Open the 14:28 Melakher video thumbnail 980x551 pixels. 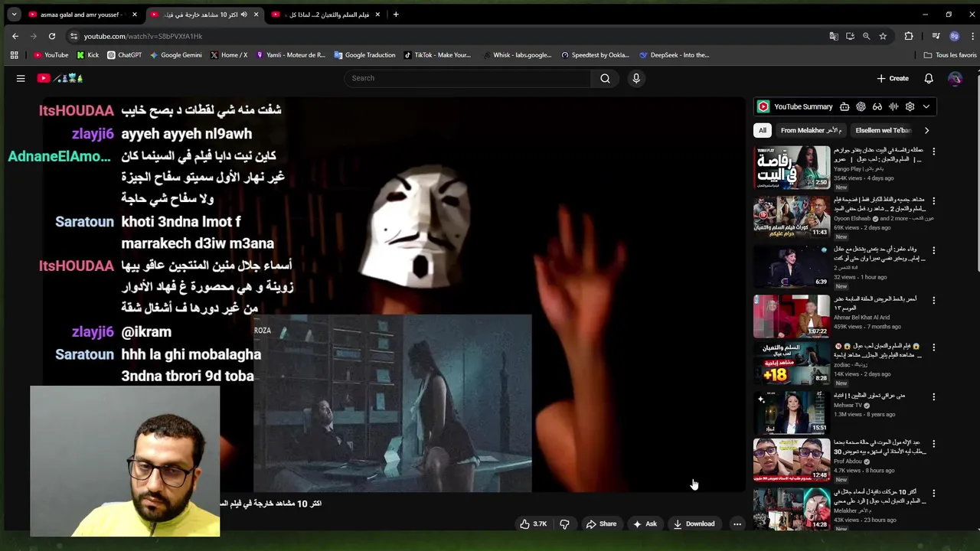point(792,509)
